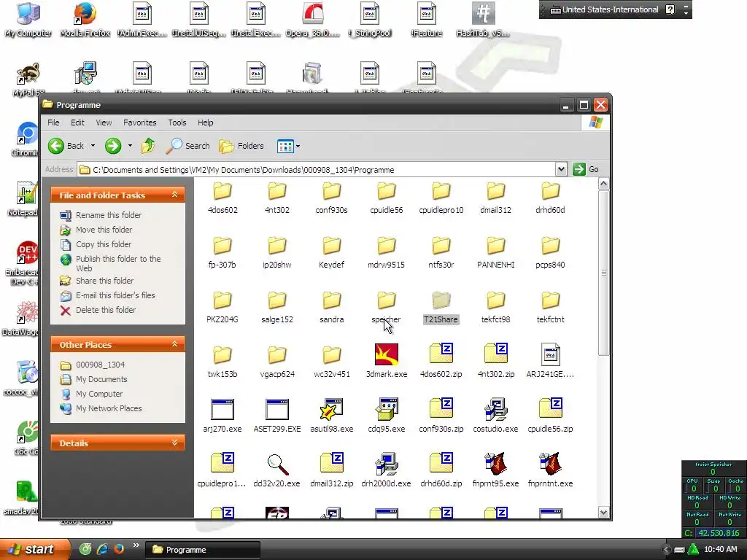Click Copy this folder link
Image resolution: width=747 pixels, height=560 pixels.
[104, 244]
